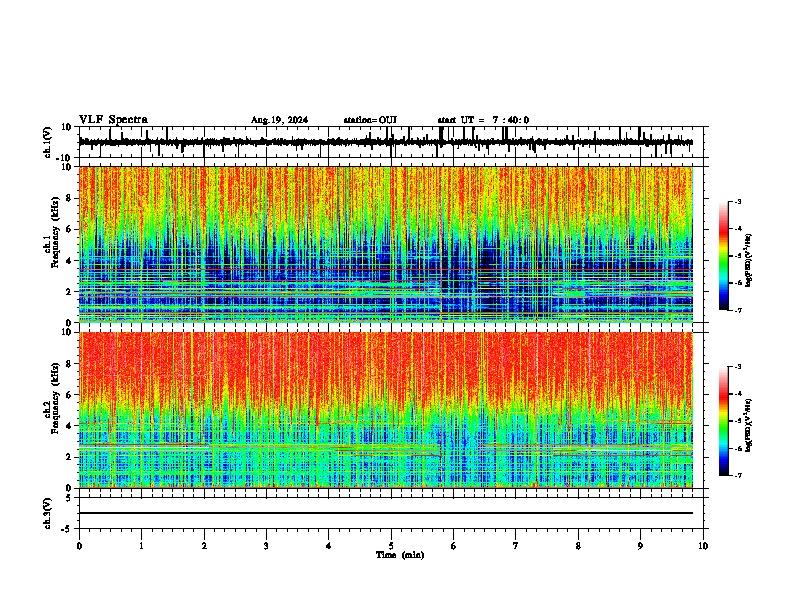The width and height of the screenshot is (792, 612).
Task: Click the ch.1 voltage waveform trace
Action: [385, 142]
